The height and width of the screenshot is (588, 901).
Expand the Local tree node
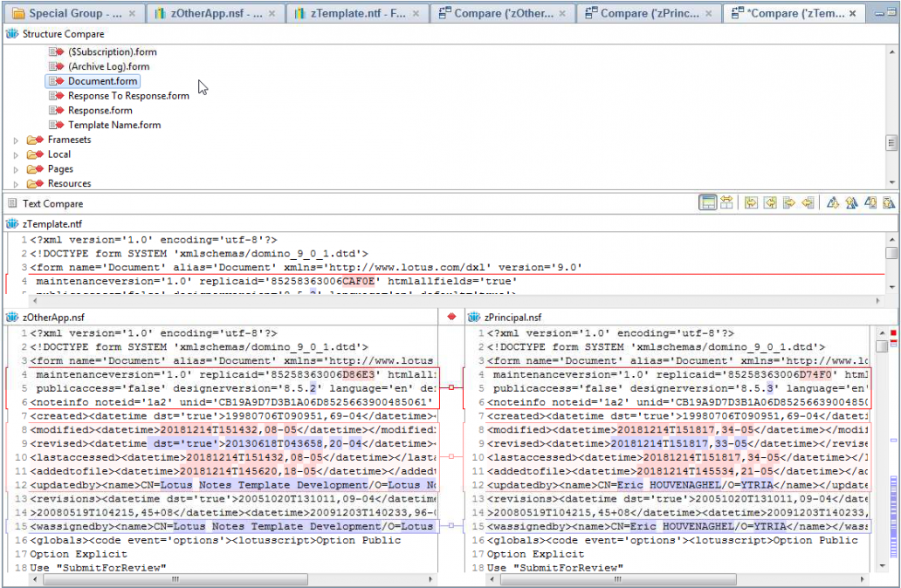(x=16, y=155)
